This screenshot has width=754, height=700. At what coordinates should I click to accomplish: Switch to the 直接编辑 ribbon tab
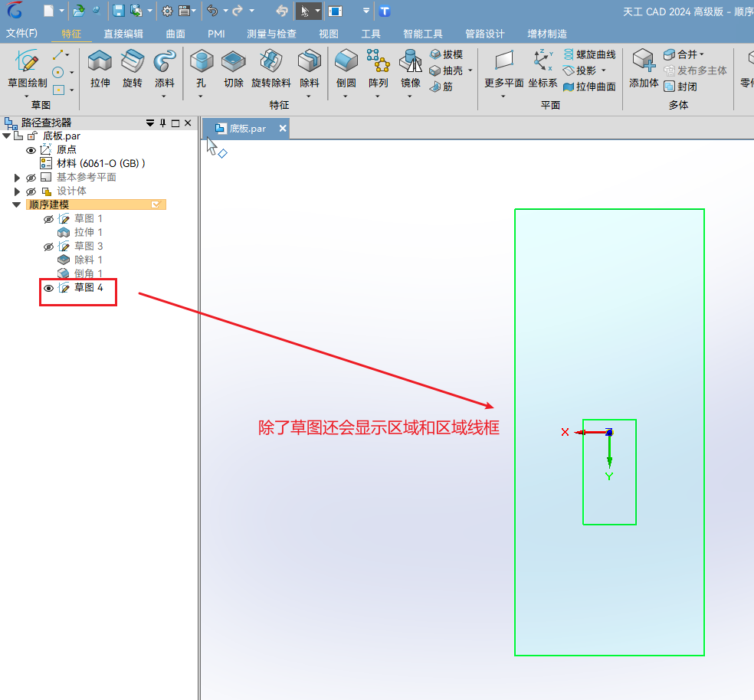[x=123, y=34]
